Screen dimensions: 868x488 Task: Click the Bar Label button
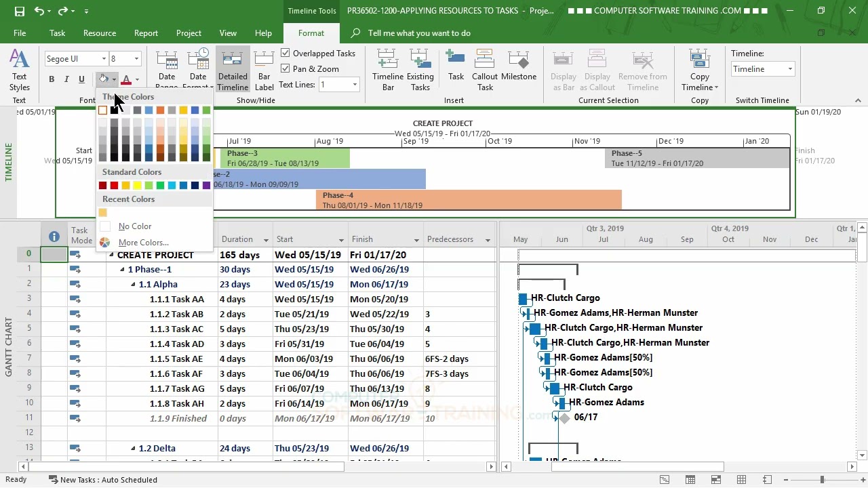pos(264,70)
